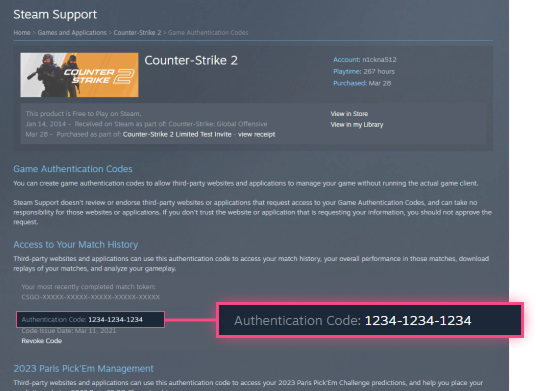538x391 pixels.
Task: Click the Access to Your Match History heading
Action: click(75, 245)
